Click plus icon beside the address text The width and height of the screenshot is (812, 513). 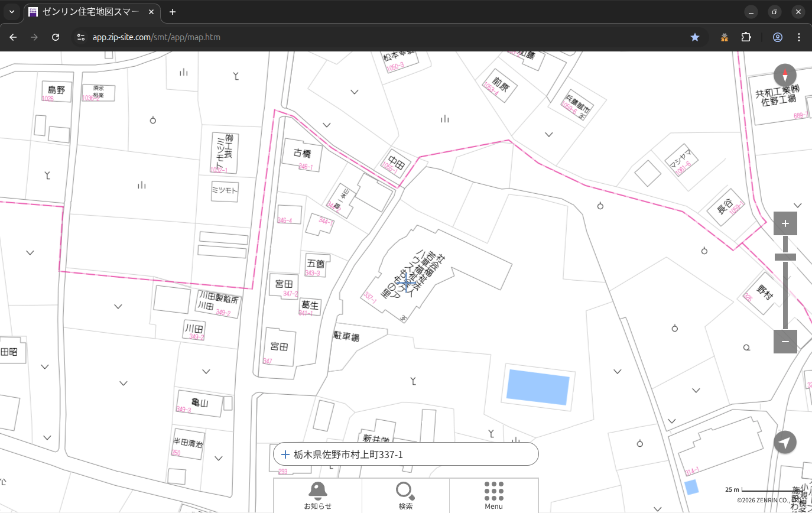pyautogui.click(x=285, y=454)
